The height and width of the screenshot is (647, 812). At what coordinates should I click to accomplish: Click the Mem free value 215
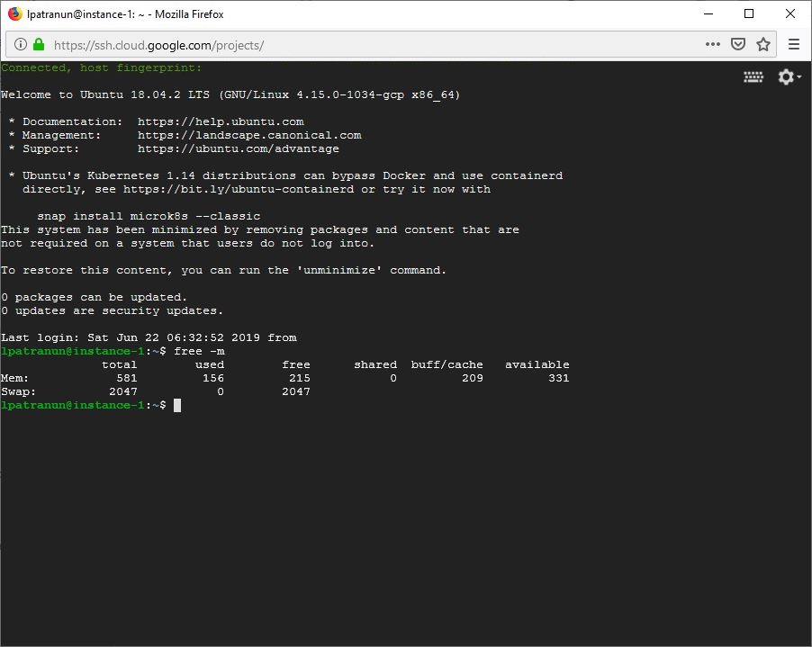[300, 378]
